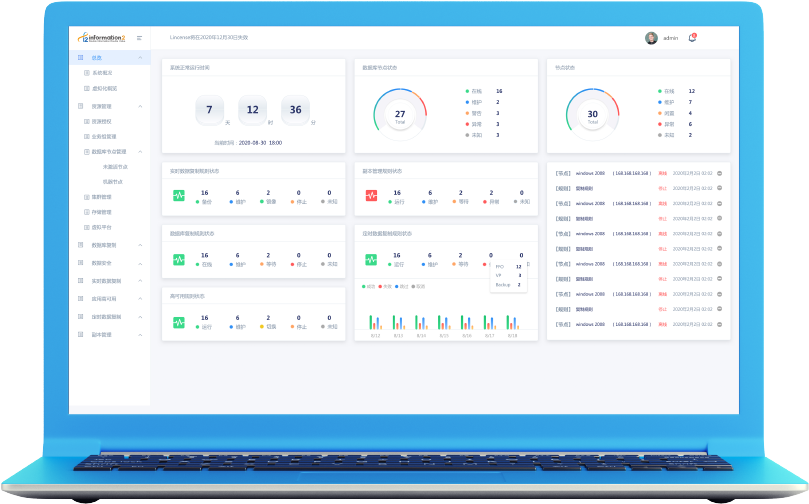Click the 27 Total donut gauge
809x504 pixels.
click(x=400, y=116)
